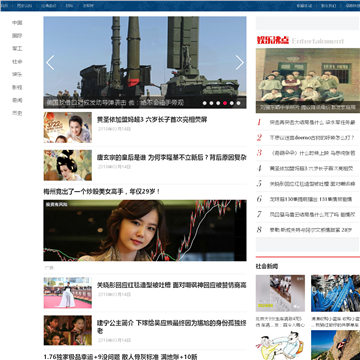
Task: Open the 国际 section in sidebar
Action: [17, 36]
